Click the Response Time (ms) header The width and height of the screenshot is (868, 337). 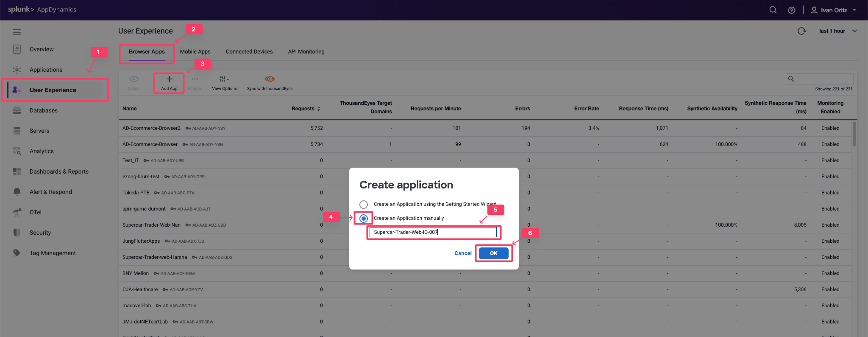(643, 109)
